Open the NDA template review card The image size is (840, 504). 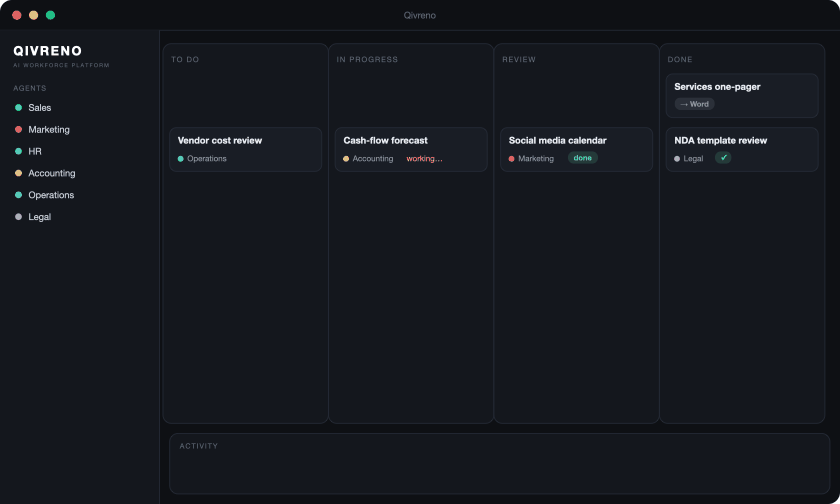742,149
